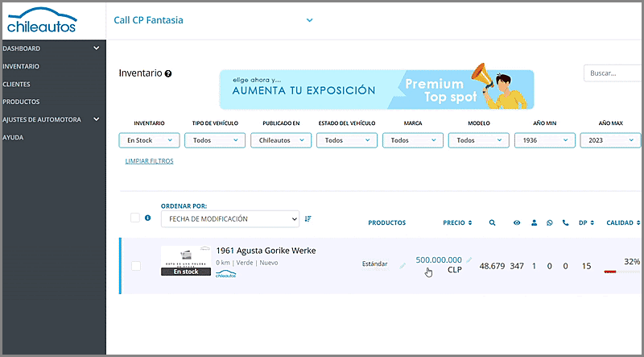Edit the price pencil icon
Screen dimensions: 644x357
(x=469, y=260)
